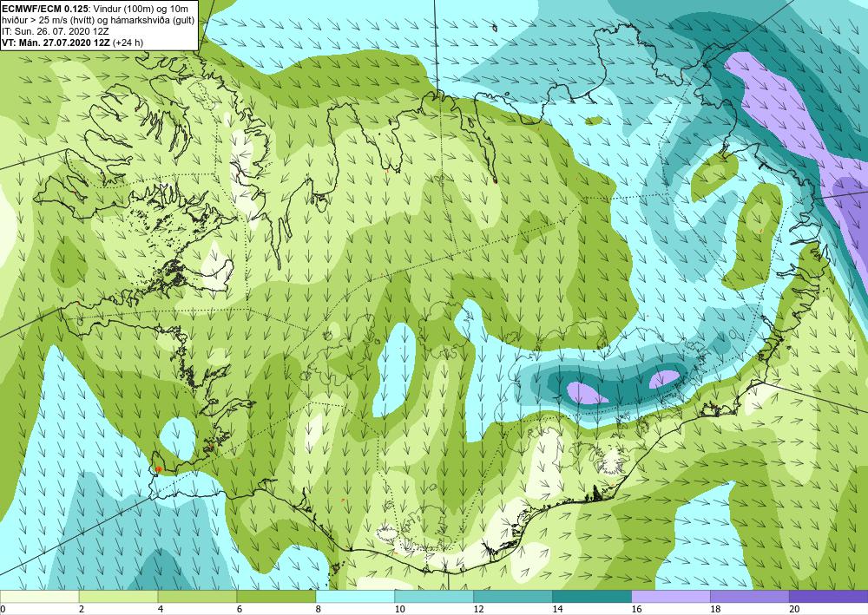Click the legend scale label "0"
Viewport: 868px width, 615px height.
3,609
